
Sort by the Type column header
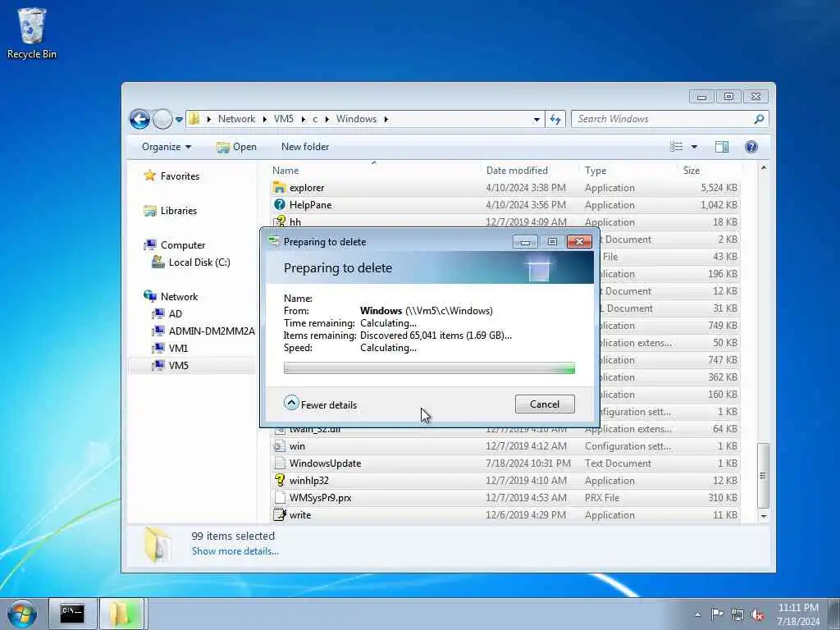coord(596,171)
